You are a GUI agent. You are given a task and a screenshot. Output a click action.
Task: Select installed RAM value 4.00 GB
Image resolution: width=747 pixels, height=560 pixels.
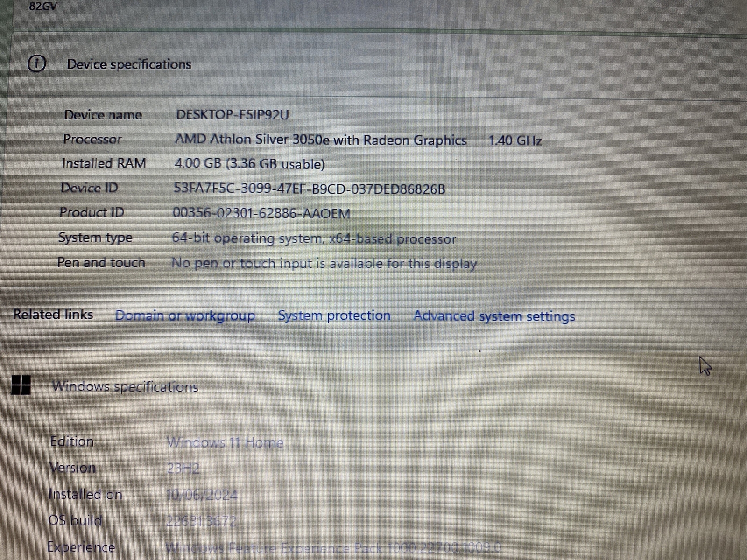click(x=249, y=164)
